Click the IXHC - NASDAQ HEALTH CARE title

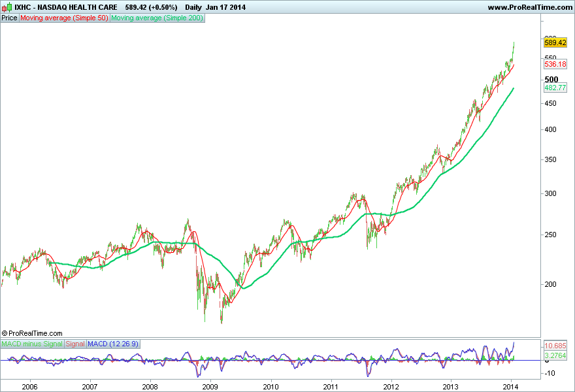(66, 7)
